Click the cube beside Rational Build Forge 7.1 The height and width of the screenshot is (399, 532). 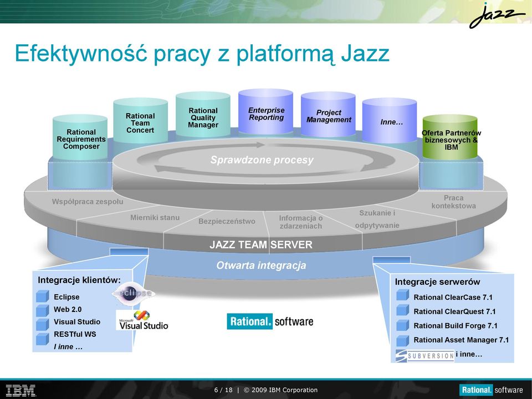(402, 325)
